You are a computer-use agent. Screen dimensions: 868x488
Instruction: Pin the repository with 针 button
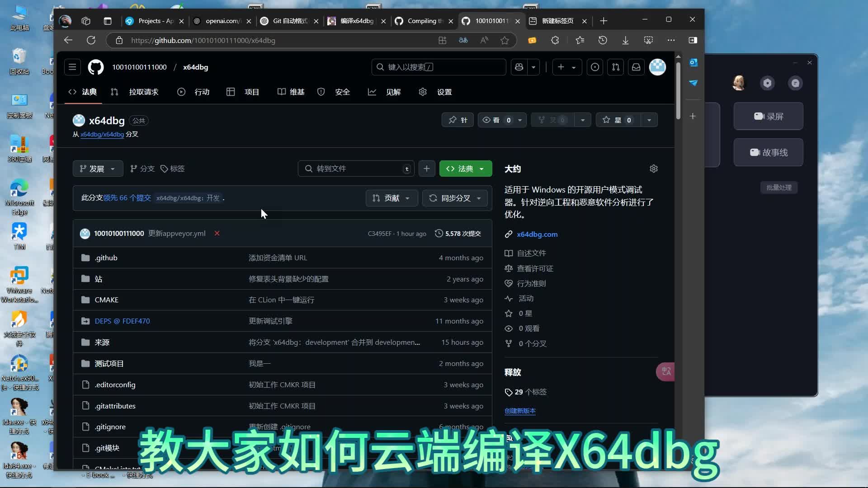(x=458, y=120)
